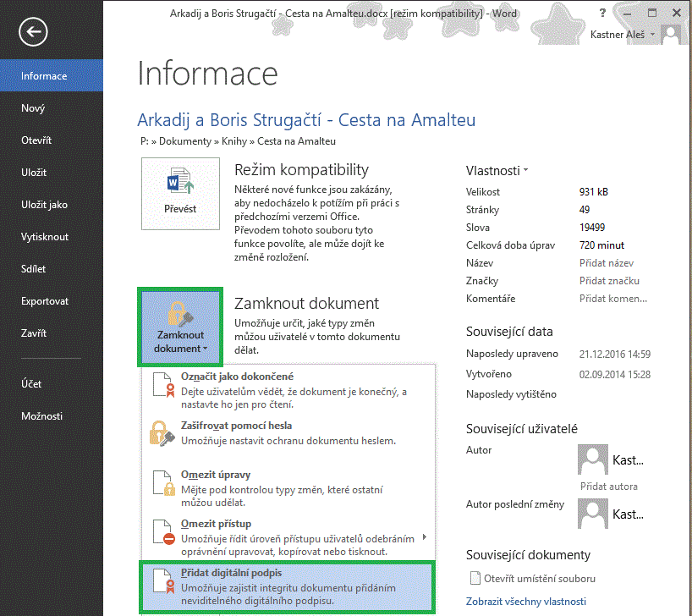Click the Kastner Aleš account name
The image size is (692, 616).
623,34
